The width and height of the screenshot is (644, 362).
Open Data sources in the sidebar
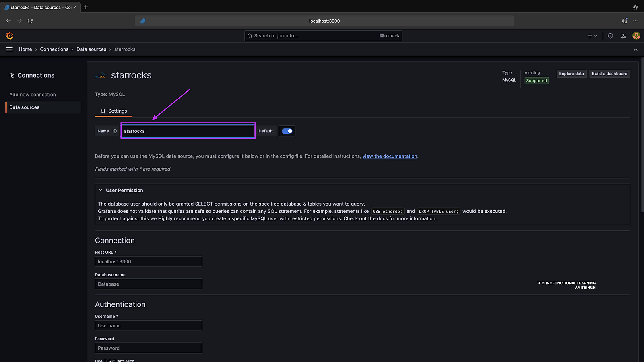click(25, 107)
